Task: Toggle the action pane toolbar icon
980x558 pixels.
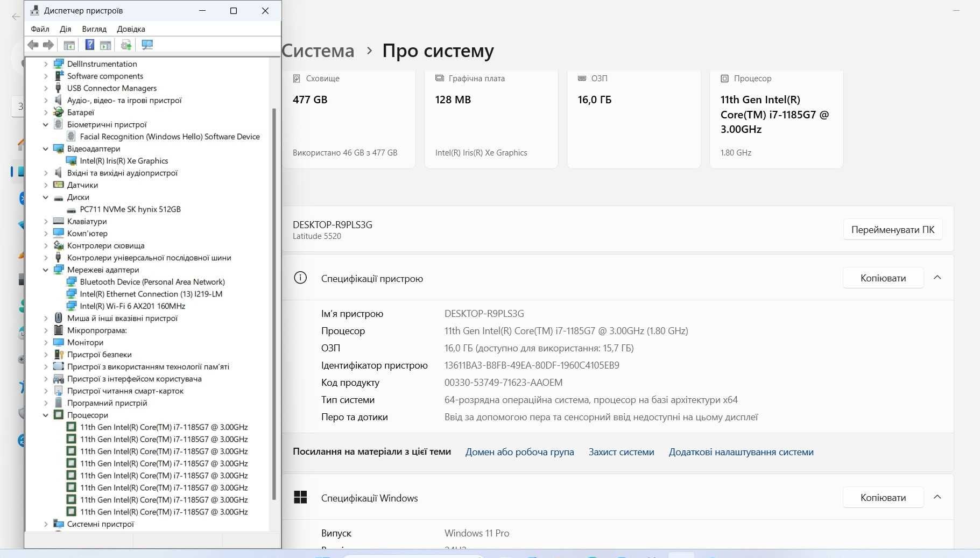Action: pos(105,45)
